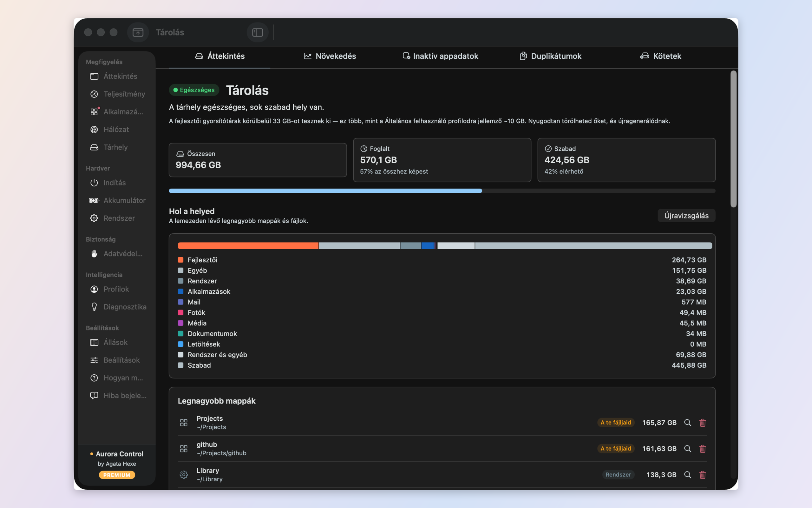Screen dimensions: 812x508
Task: Click A te fájljaid tag on github row
Action: (x=616, y=449)
